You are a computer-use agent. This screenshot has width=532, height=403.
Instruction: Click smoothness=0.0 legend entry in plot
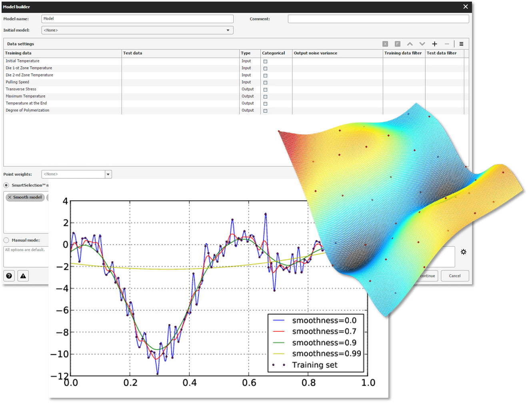tap(314, 321)
